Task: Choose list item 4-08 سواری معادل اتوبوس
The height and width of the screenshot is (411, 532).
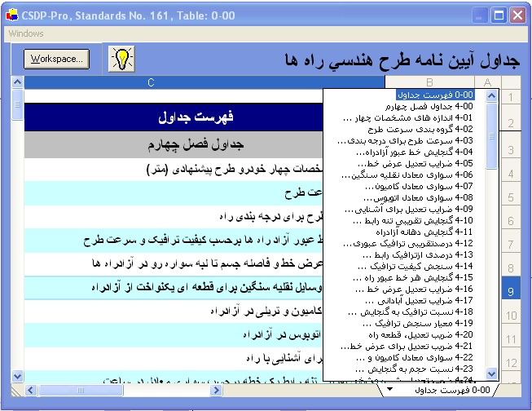Action: [418, 197]
